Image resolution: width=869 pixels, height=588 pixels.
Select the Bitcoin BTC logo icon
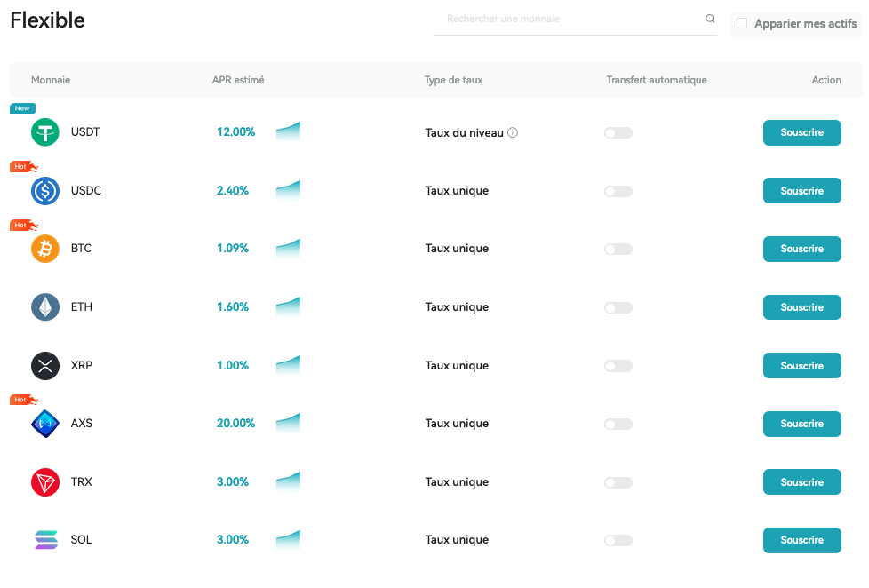[45, 249]
